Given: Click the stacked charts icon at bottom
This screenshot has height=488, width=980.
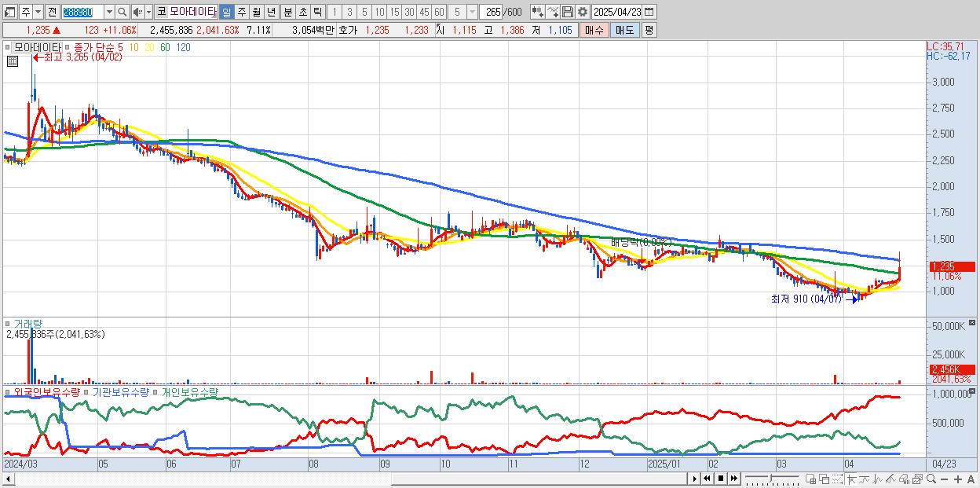Looking at the screenshot, I should click(917, 479).
